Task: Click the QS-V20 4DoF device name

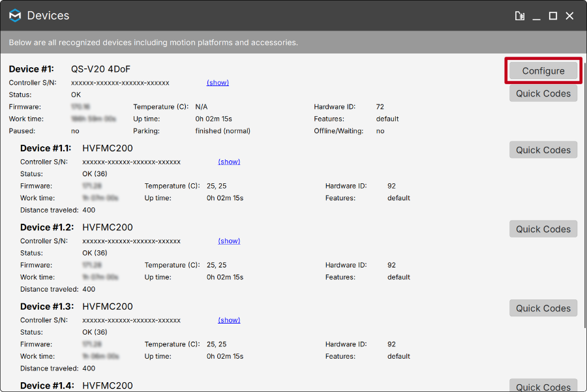Action: click(x=101, y=69)
